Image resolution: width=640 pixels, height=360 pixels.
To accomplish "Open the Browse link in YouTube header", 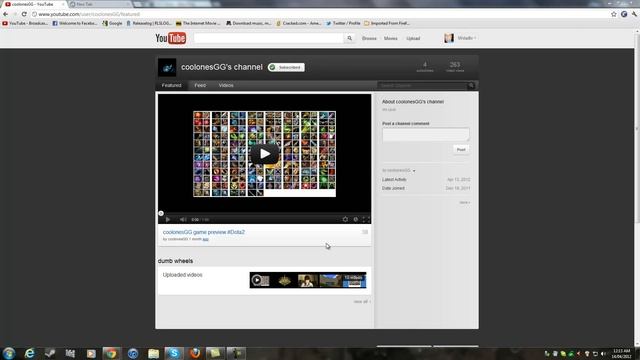I will (x=369, y=38).
